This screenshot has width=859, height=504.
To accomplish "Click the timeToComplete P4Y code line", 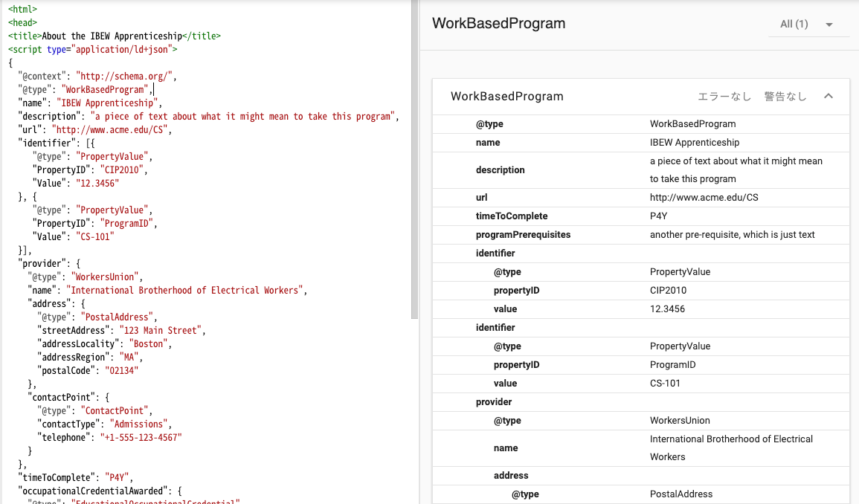I will (76, 478).
